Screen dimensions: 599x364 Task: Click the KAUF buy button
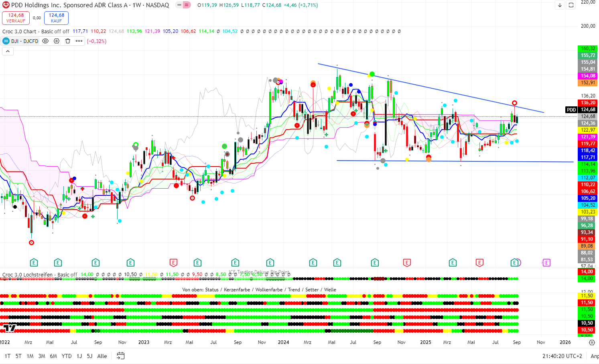point(56,18)
